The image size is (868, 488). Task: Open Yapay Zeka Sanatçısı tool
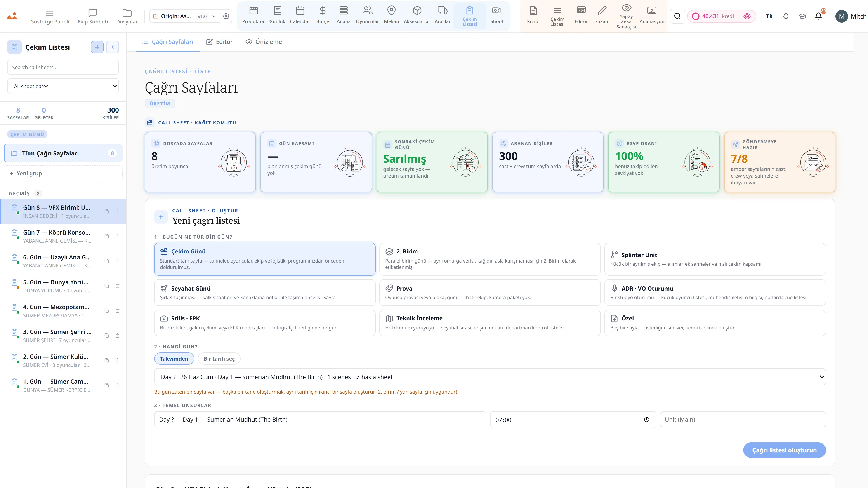[x=626, y=16]
